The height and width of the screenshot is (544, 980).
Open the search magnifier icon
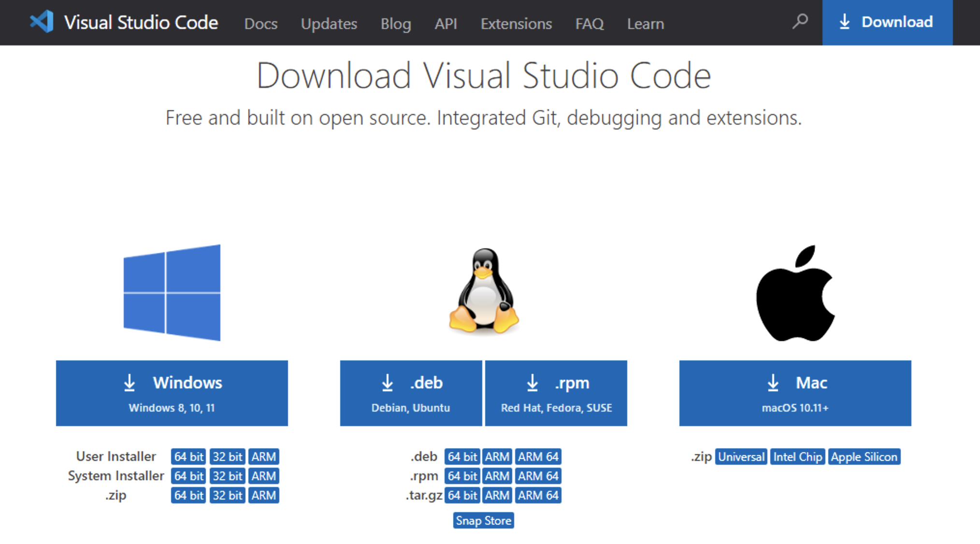point(800,21)
